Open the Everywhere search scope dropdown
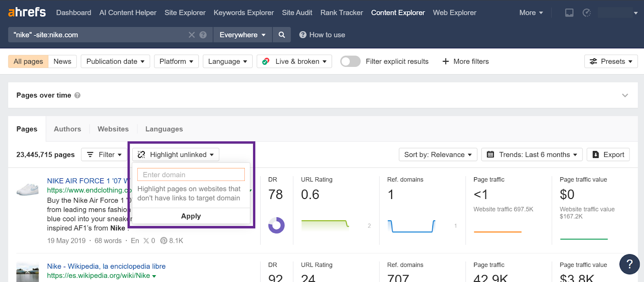 point(243,35)
